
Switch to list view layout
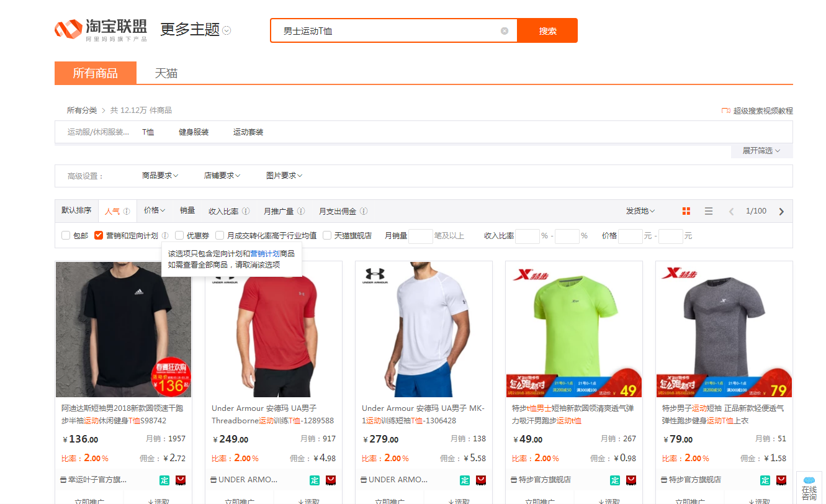(709, 211)
